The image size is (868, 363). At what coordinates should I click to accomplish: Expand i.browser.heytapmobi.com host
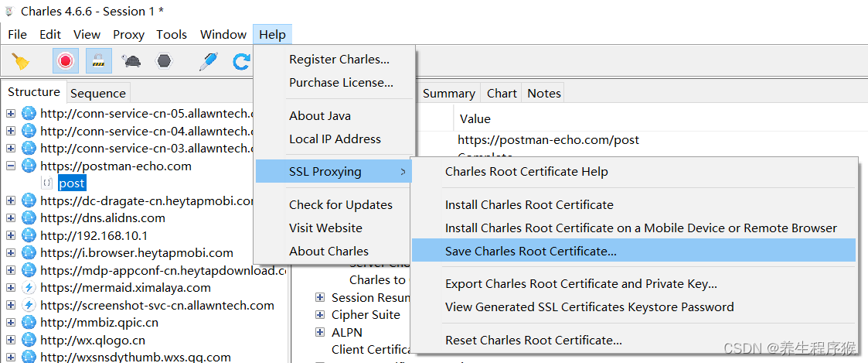point(11,253)
